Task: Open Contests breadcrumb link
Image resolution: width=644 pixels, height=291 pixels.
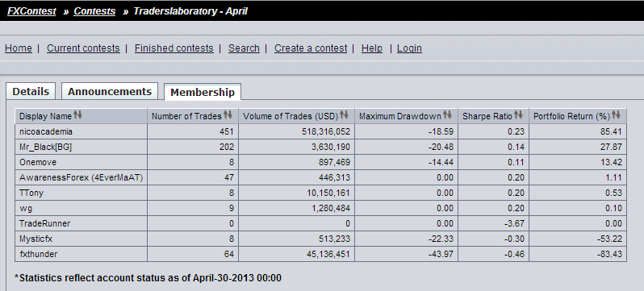Action: tap(94, 11)
